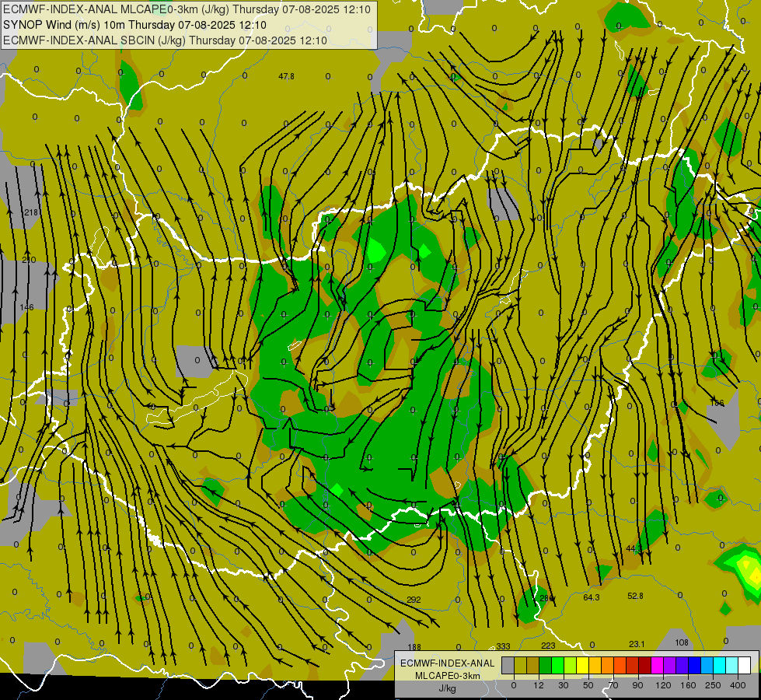Image resolution: width=761 pixels, height=700 pixels.
Task: Click the 292 value on the map
Action: [414, 600]
